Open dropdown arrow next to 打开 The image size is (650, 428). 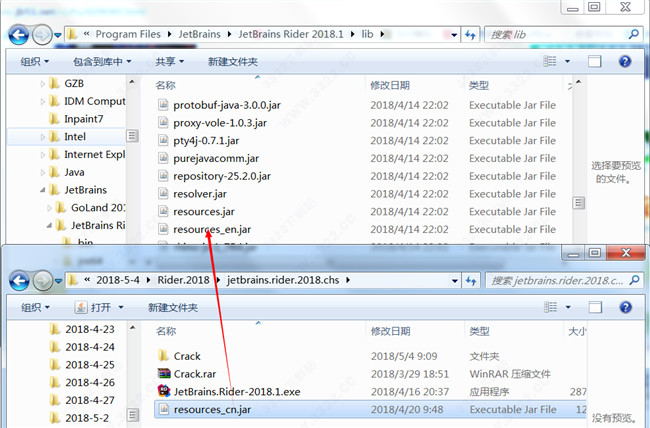tap(121, 308)
